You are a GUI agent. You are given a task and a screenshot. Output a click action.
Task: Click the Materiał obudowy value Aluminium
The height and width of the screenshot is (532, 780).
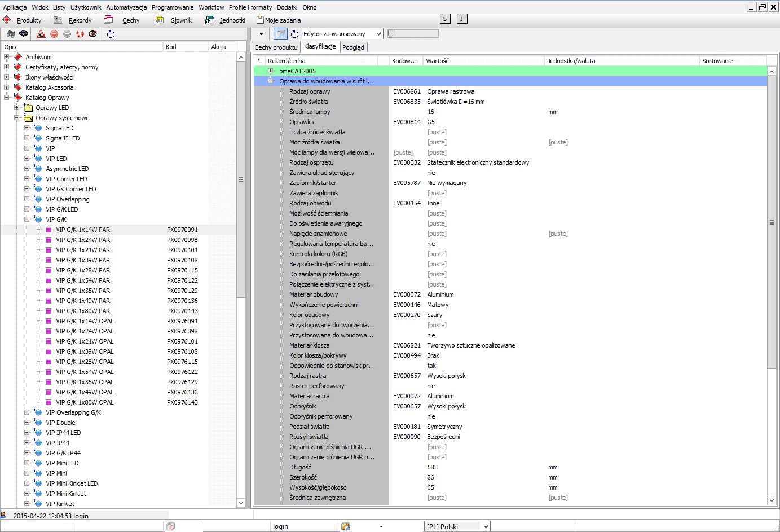click(440, 294)
